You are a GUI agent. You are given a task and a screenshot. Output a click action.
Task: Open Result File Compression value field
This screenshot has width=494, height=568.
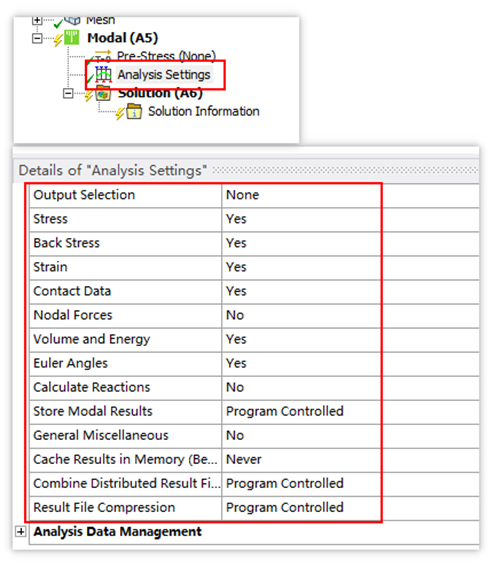click(301, 508)
